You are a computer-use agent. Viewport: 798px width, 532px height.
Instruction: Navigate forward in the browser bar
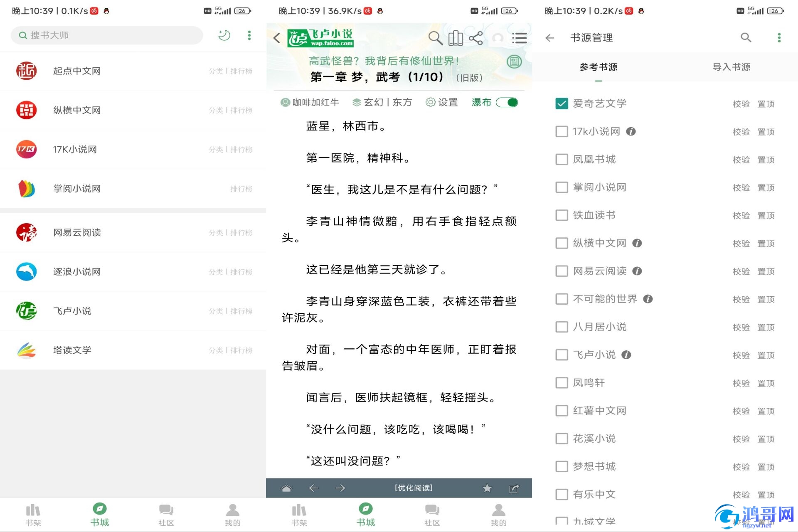[340, 488]
